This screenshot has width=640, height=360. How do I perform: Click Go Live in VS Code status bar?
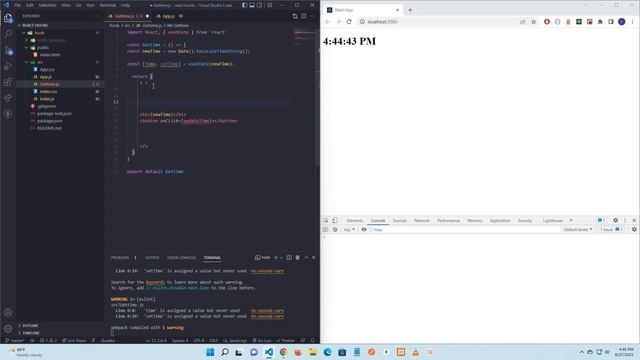[x=262, y=340]
